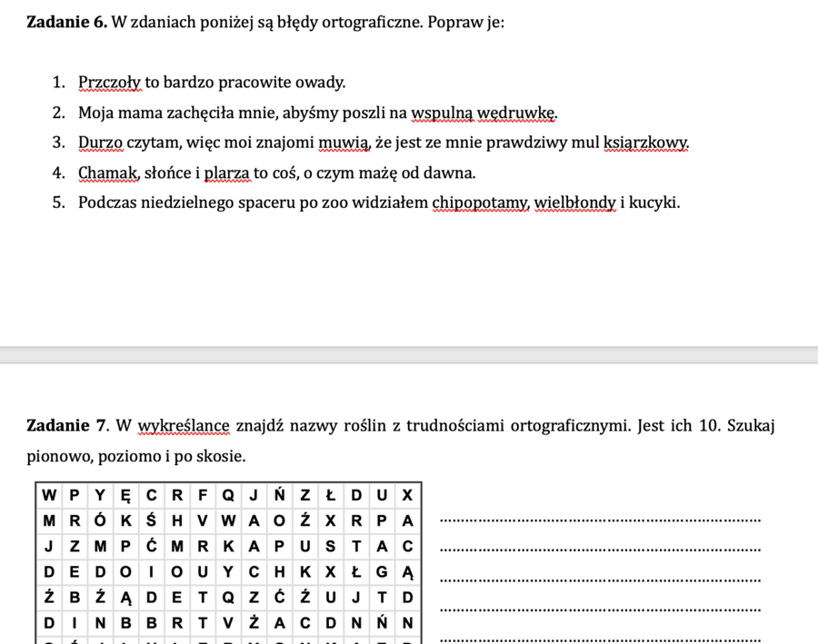Click the misspelled word "chipopotamy"

coord(480,203)
